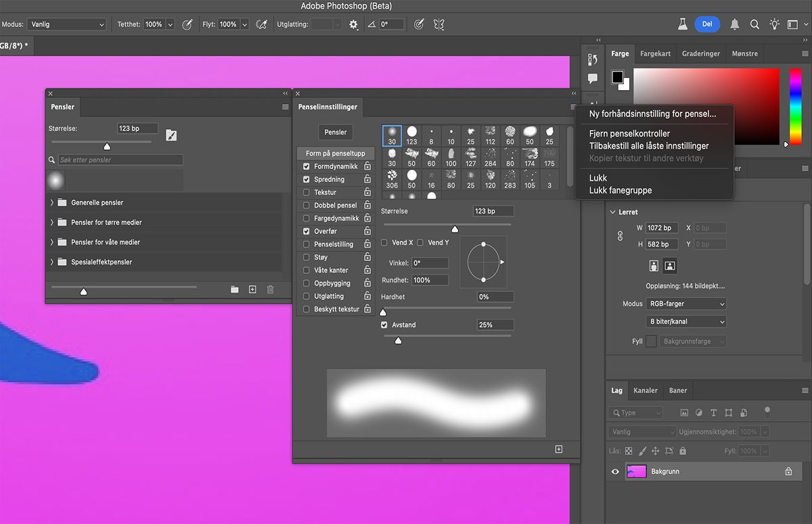Disable the Spredning checkbox

click(307, 179)
